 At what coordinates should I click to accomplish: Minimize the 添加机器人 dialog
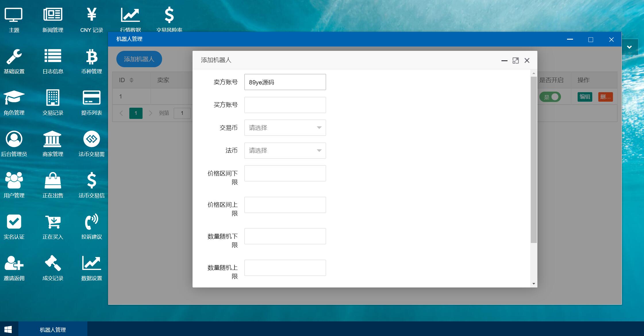point(504,61)
